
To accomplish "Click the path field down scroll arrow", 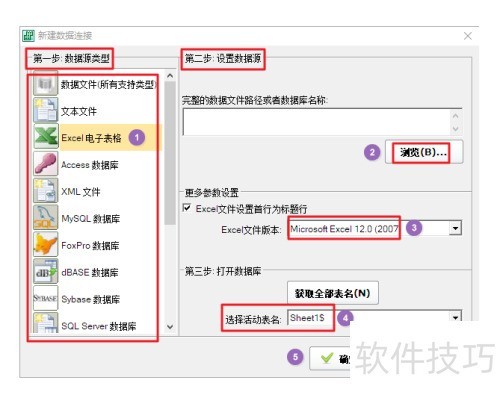I will [x=455, y=128].
